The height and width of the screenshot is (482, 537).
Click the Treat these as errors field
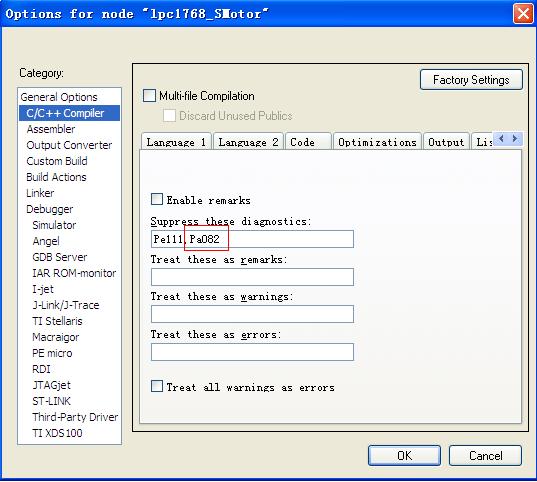click(x=252, y=352)
